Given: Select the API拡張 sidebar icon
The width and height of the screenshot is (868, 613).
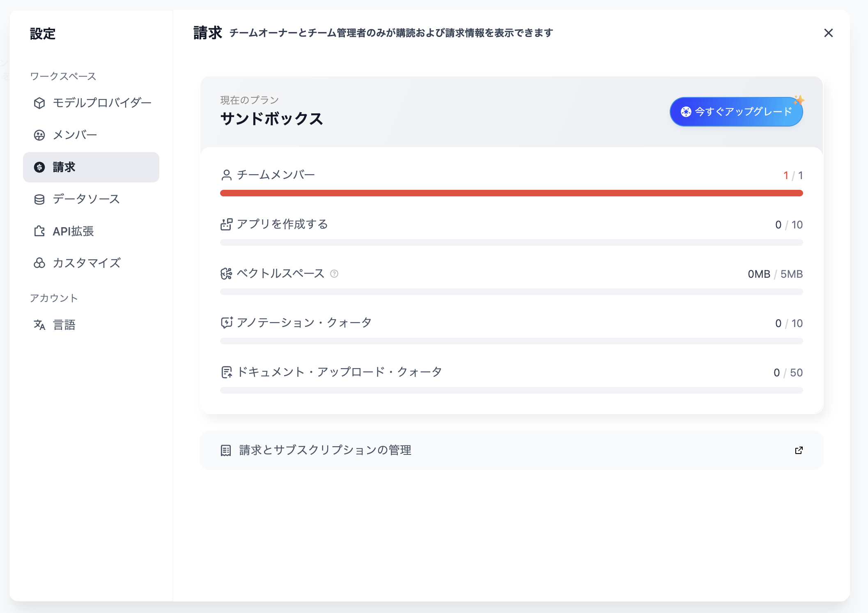Looking at the screenshot, I should pos(39,231).
